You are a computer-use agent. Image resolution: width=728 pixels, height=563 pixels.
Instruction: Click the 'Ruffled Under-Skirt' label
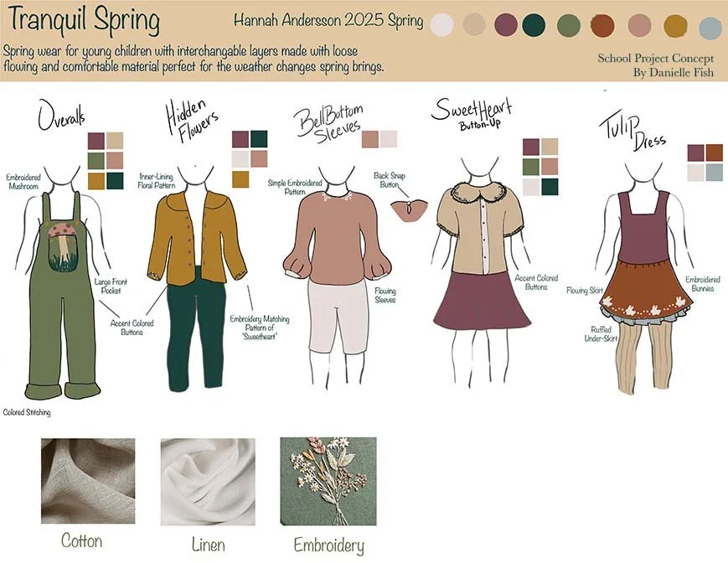(x=601, y=334)
